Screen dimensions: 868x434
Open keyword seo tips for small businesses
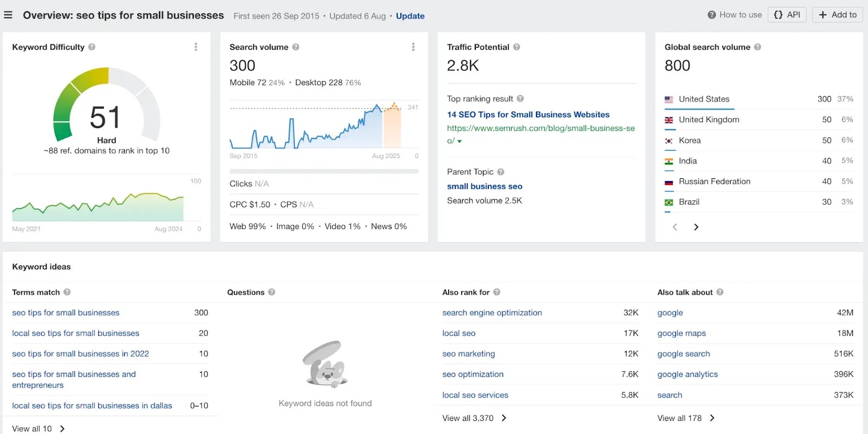(66, 312)
